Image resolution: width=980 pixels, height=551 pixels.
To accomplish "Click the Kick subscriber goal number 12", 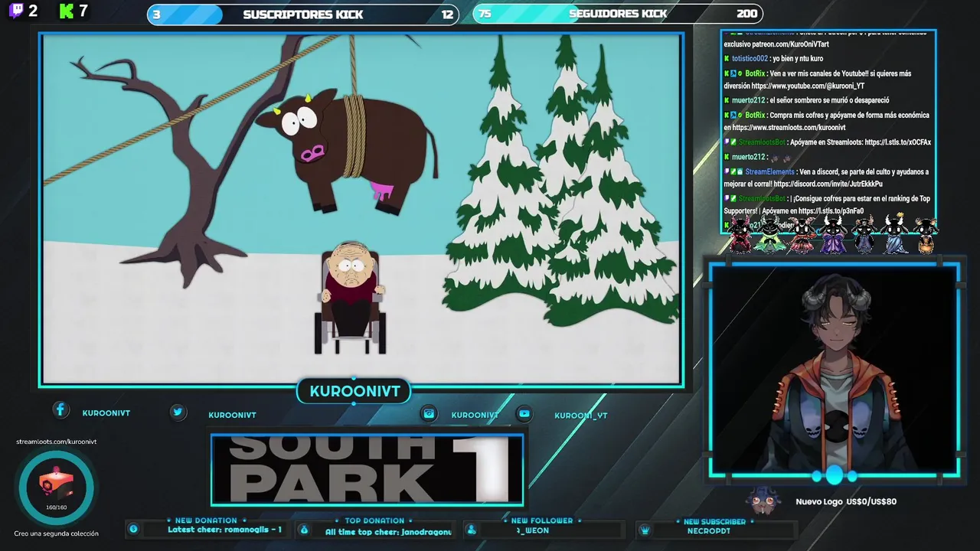I will pos(447,14).
